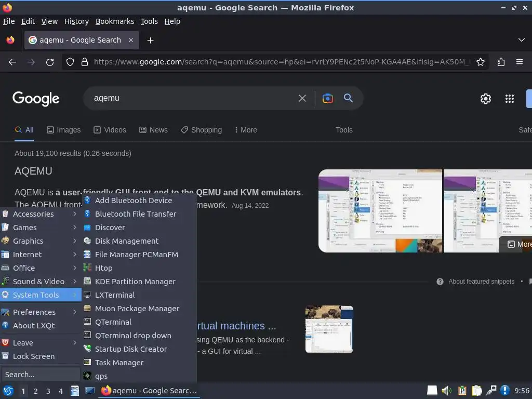Open Google quick settings gear
The height and width of the screenshot is (399, 532).
(486, 98)
